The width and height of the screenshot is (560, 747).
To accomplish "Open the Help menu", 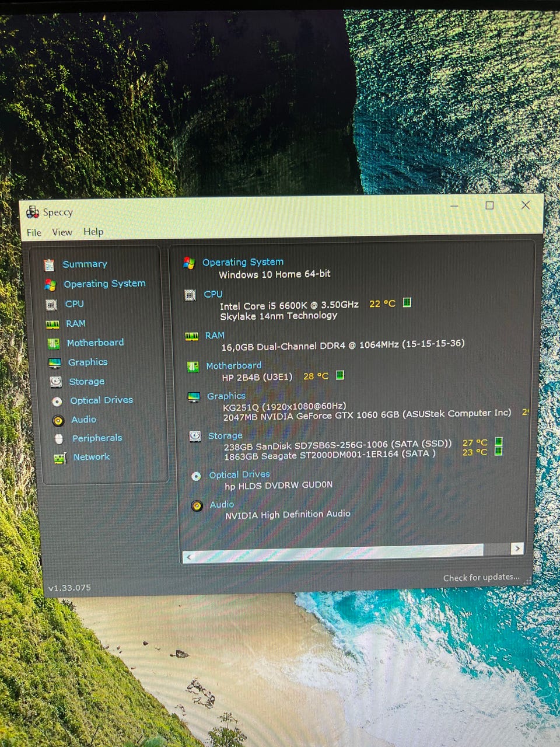I will point(93,231).
